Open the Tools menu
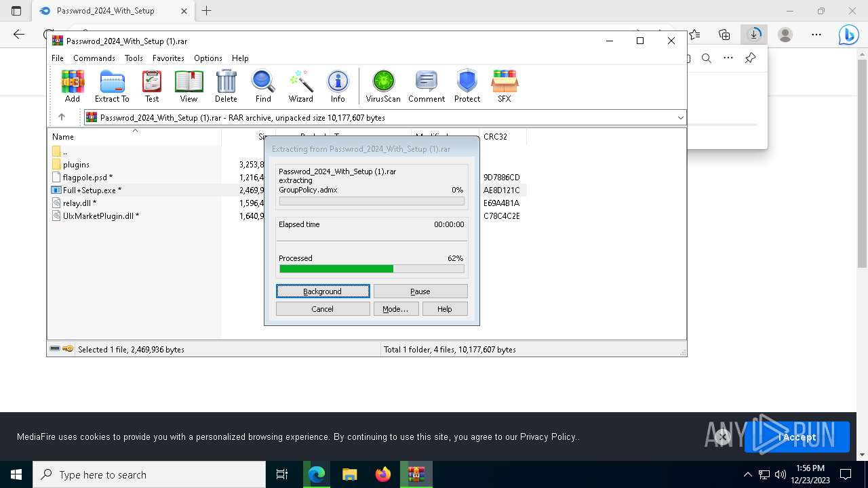Screen dimensions: 868x488 [134, 58]
